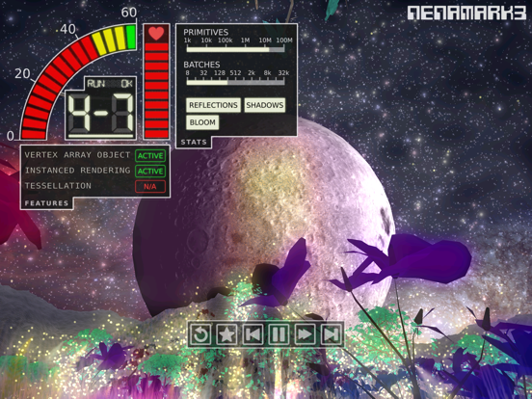Click the VERTEX ARRAY OBJECT label
532x399 pixels.
77,155
